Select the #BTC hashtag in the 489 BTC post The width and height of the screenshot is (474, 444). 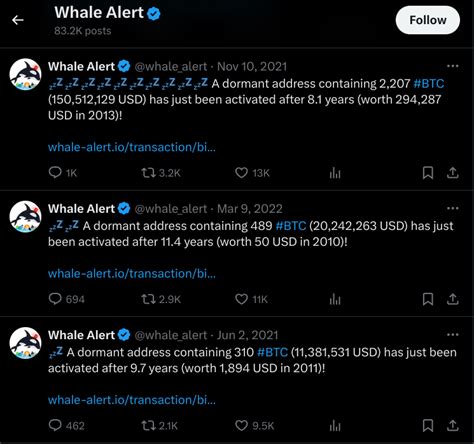pos(291,226)
